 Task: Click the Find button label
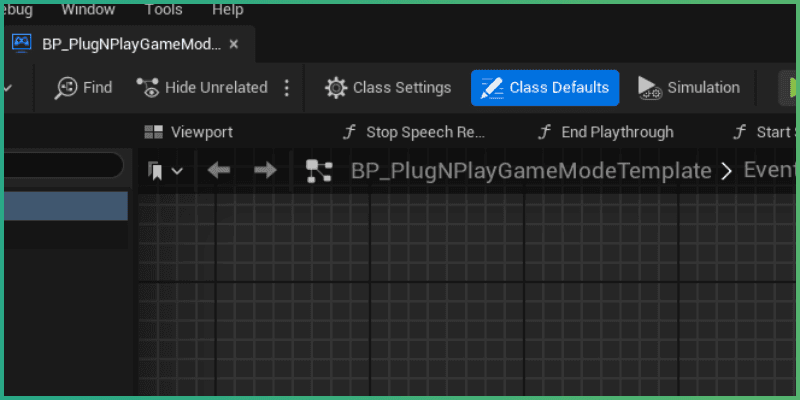[97, 88]
